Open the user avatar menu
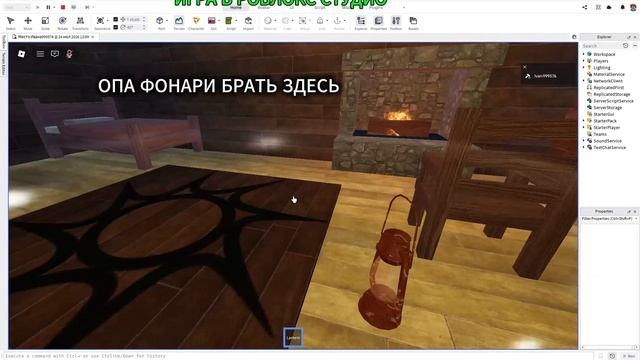The image size is (640, 360). (x=634, y=7)
